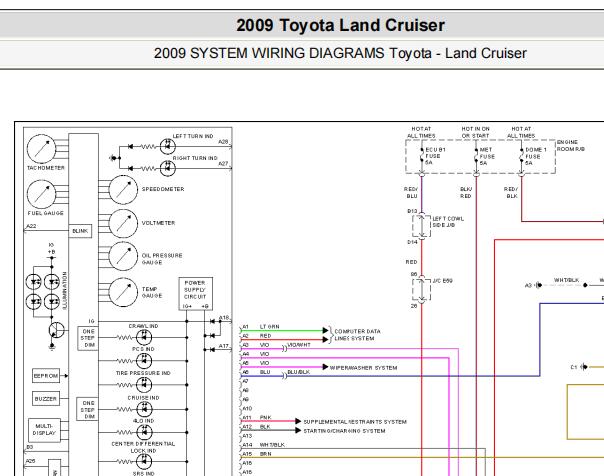
Task: Click the Computer Data Lines arrow on LT GRN wire
Action: [325, 330]
